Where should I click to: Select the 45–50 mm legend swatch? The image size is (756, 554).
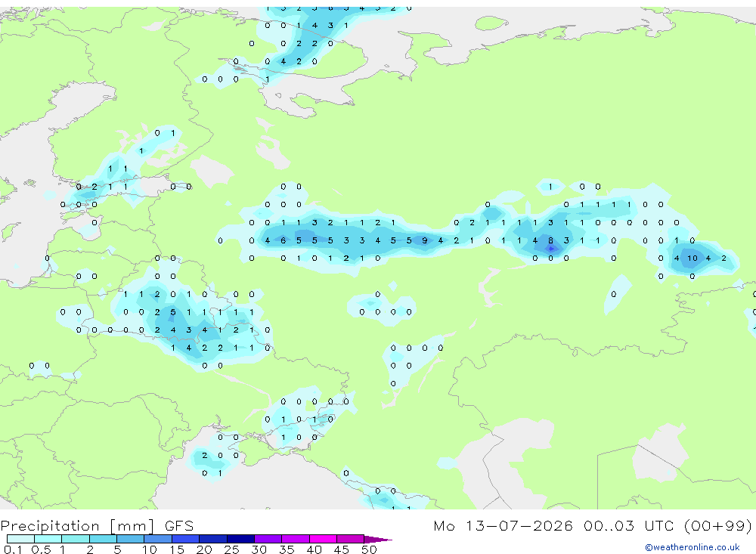pyautogui.click(x=351, y=539)
